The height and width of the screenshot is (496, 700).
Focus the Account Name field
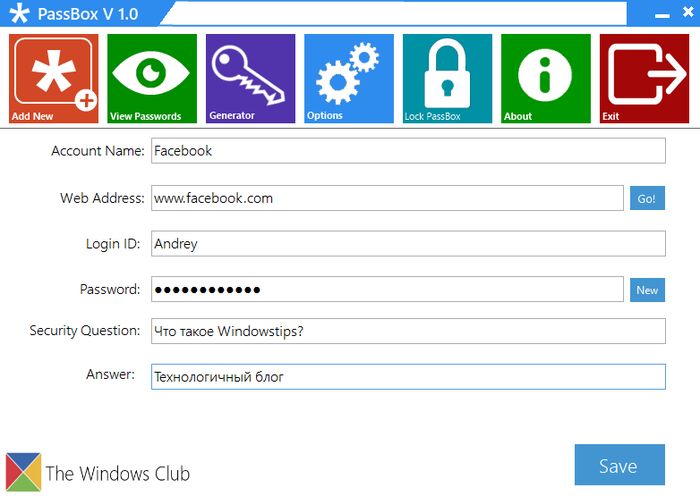(407, 151)
